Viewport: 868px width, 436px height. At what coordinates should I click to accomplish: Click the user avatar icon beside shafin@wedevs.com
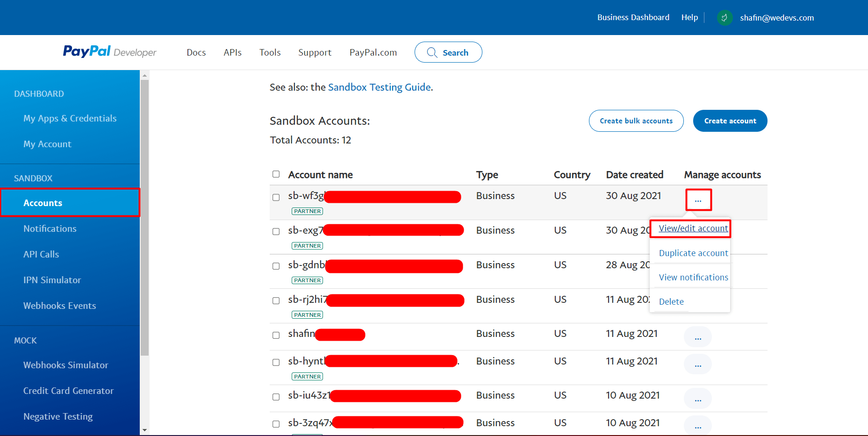[x=724, y=17]
